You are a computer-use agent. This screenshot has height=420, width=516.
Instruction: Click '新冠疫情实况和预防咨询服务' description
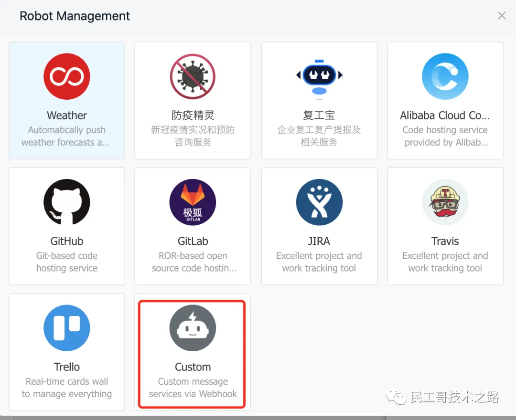point(193,136)
